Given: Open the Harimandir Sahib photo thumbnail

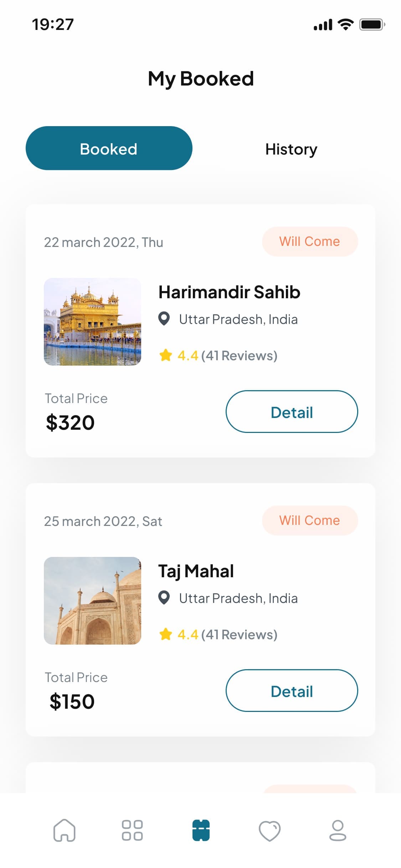Looking at the screenshot, I should pos(92,322).
